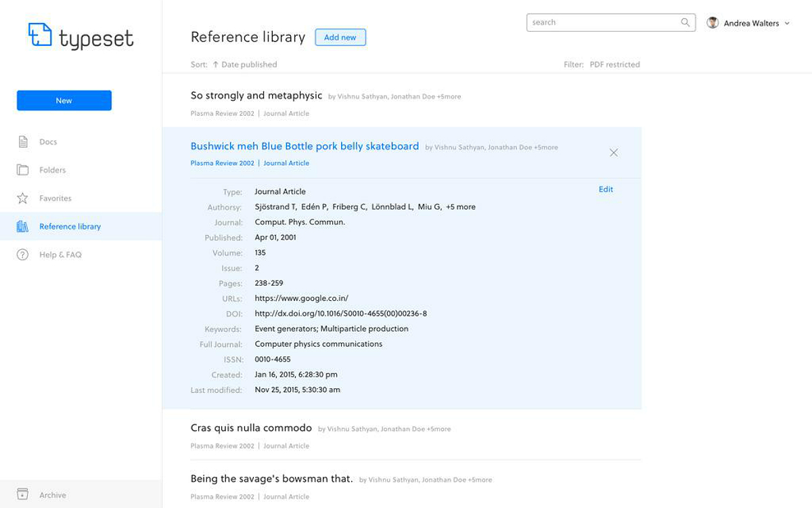Edit the Bushwick reference details
This screenshot has width=812, height=508.
pos(606,189)
